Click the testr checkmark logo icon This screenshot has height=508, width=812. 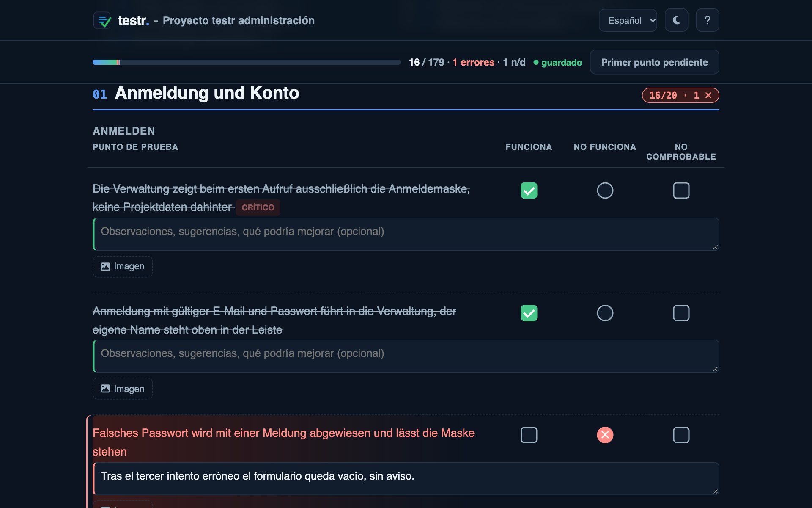102,20
